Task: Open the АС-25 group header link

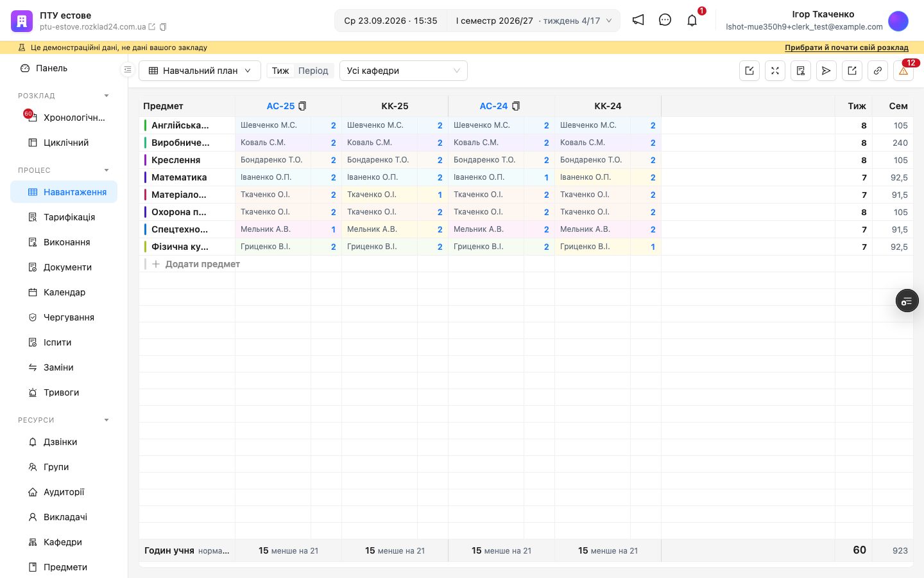Action: click(280, 106)
